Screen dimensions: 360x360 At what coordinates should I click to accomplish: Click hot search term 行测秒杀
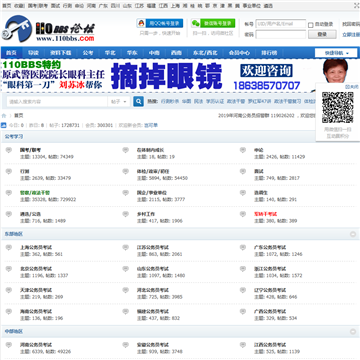[170, 101]
